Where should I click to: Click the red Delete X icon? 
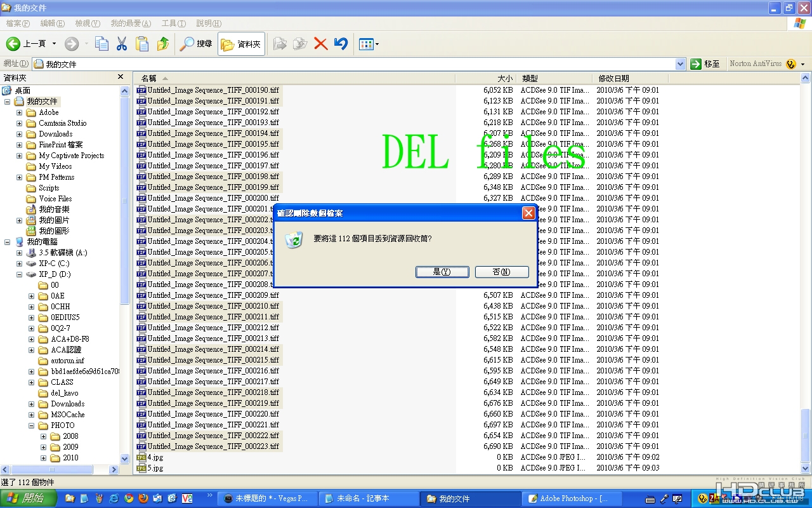point(320,44)
